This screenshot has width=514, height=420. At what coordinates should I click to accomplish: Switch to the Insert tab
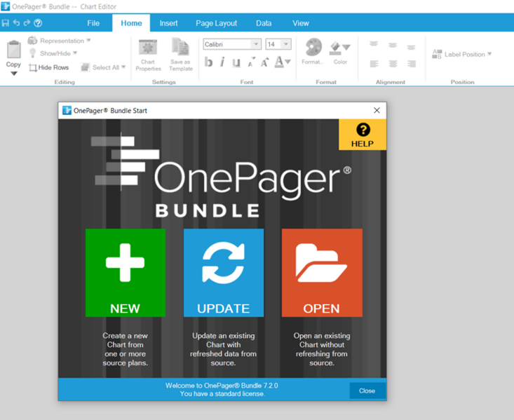click(168, 23)
